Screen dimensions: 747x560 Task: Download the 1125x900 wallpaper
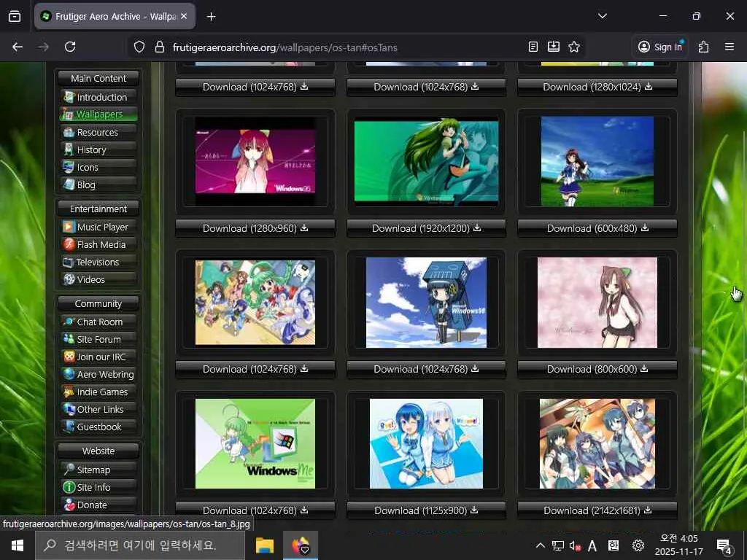click(x=426, y=510)
